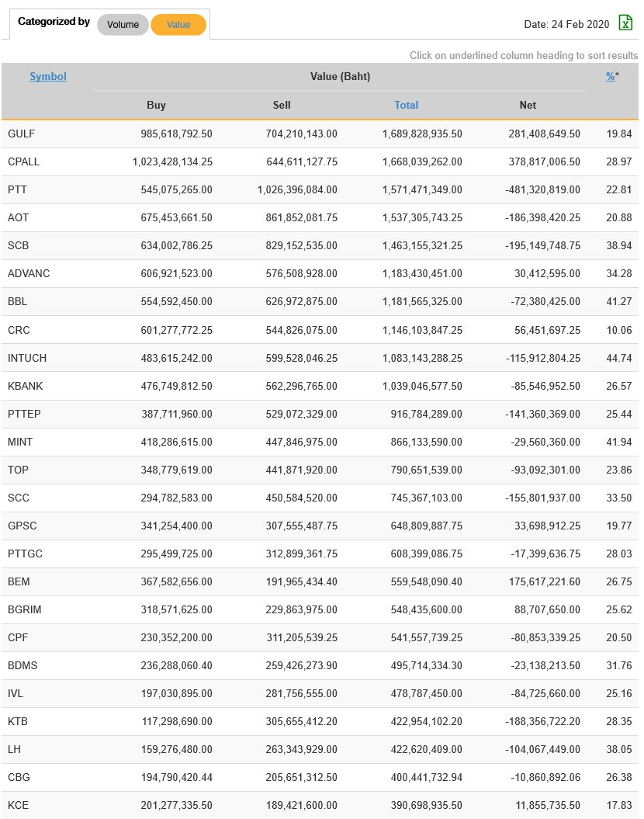Select the ADVANC row
The image size is (644, 819).
28,273
